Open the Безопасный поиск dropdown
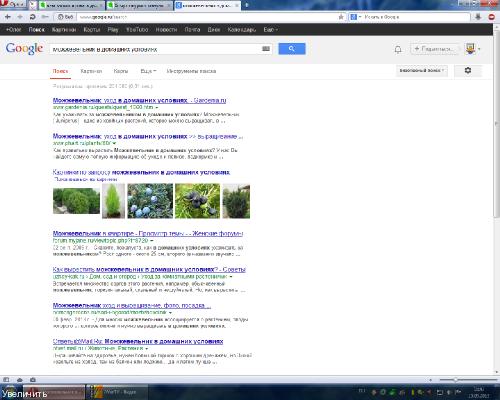 pyautogui.click(x=422, y=71)
